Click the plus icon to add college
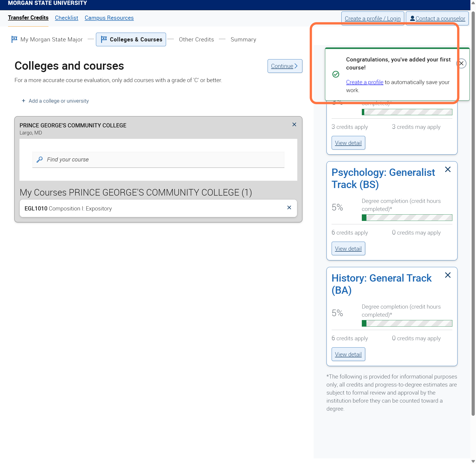The height and width of the screenshot is (464, 476). tap(23, 101)
